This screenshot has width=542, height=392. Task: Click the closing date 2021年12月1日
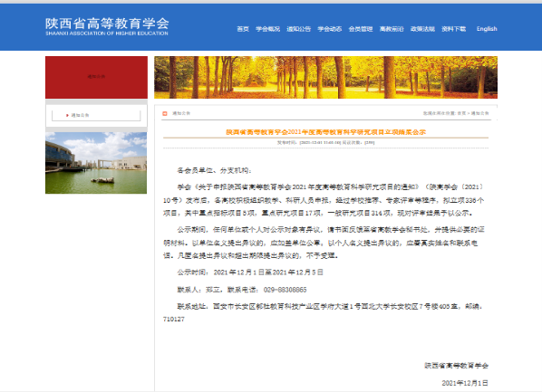(465, 383)
